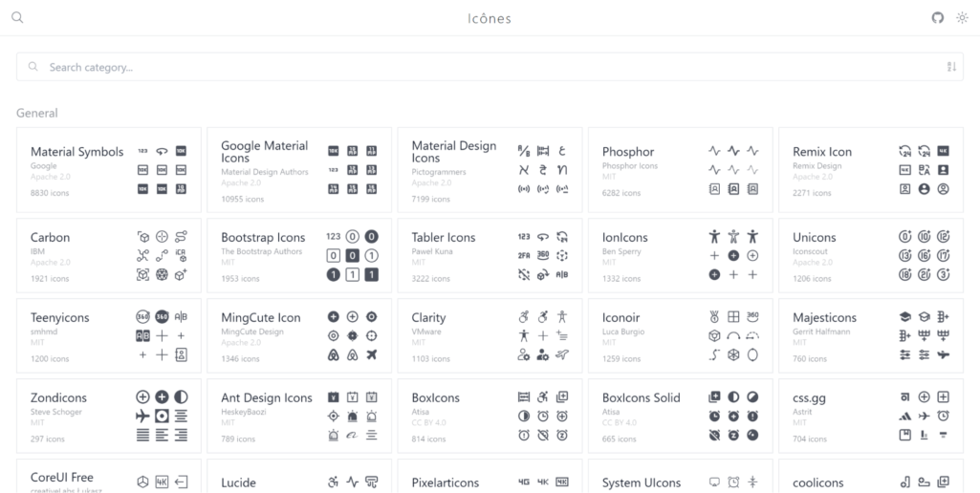Open the Carbon icon set by IBM
980x493 pixels.
[x=50, y=237]
